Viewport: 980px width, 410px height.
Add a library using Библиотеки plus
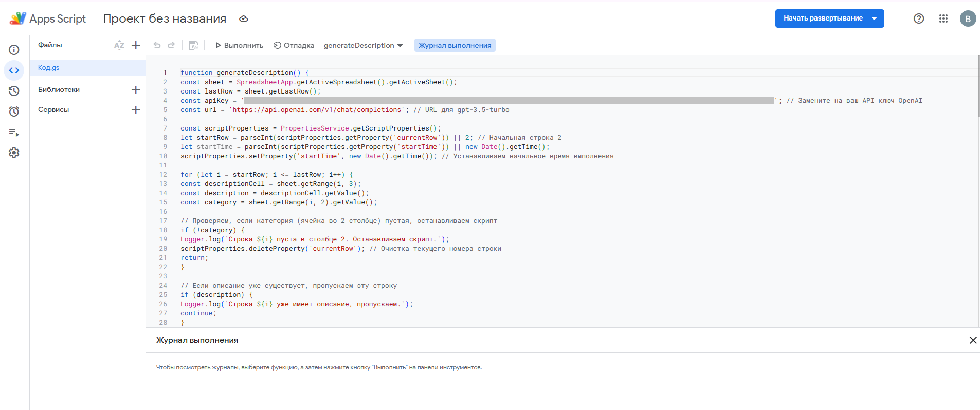coord(136,90)
